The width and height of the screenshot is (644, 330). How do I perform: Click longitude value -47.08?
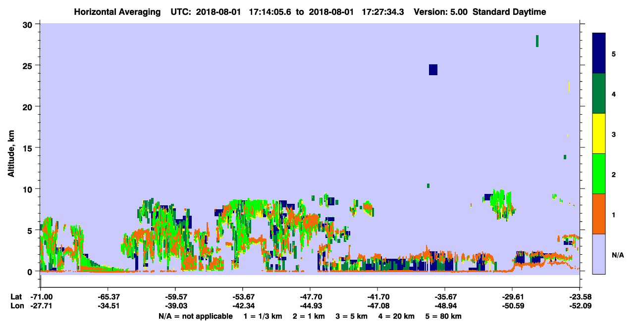pos(377,306)
